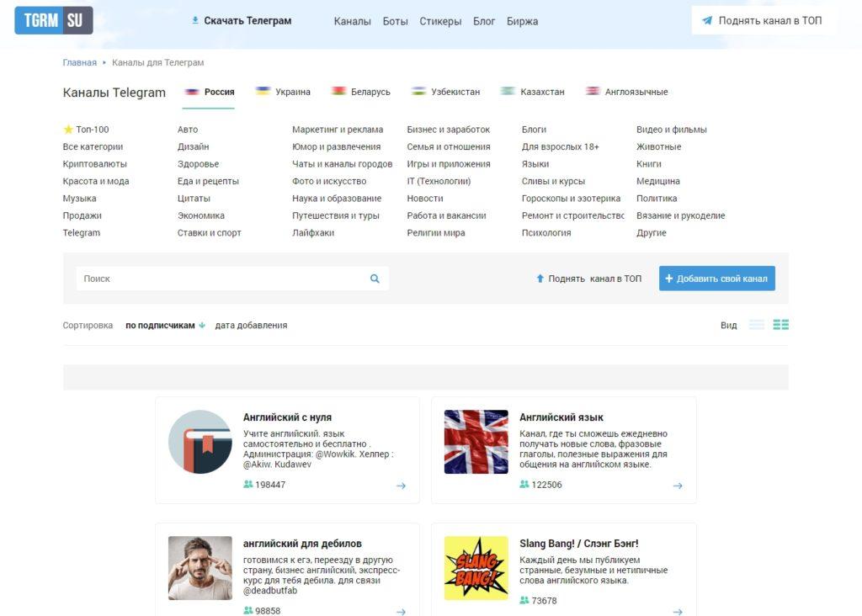Viewport: 862px width, 616px height.
Task: Switch sorting to дата добавления
Action: 250,324
